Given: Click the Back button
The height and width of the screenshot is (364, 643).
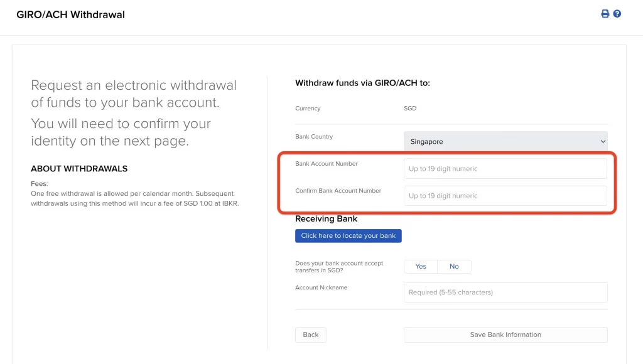Looking at the screenshot, I should click(x=310, y=335).
